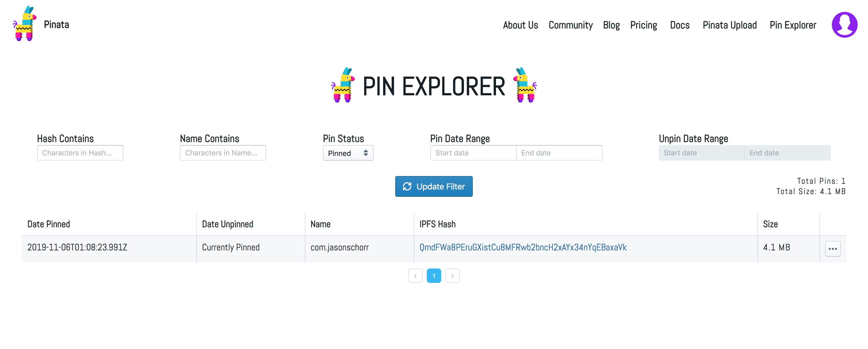Open the three-dots row actions menu

832,249
